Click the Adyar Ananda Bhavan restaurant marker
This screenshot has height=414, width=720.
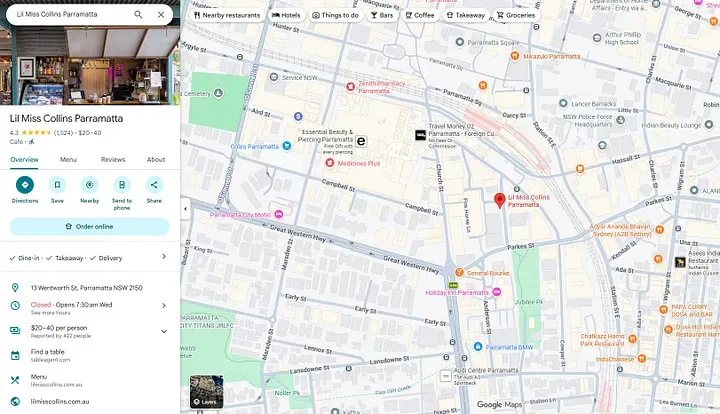point(659,229)
